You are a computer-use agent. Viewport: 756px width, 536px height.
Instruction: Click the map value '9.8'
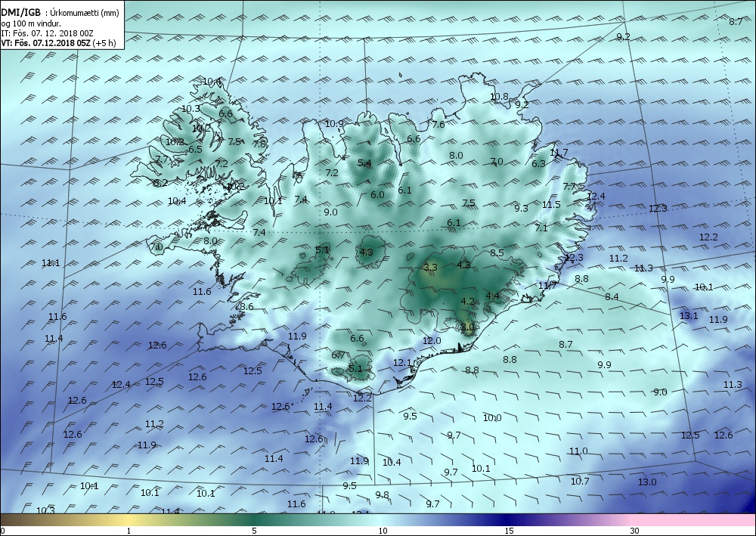(383, 495)
